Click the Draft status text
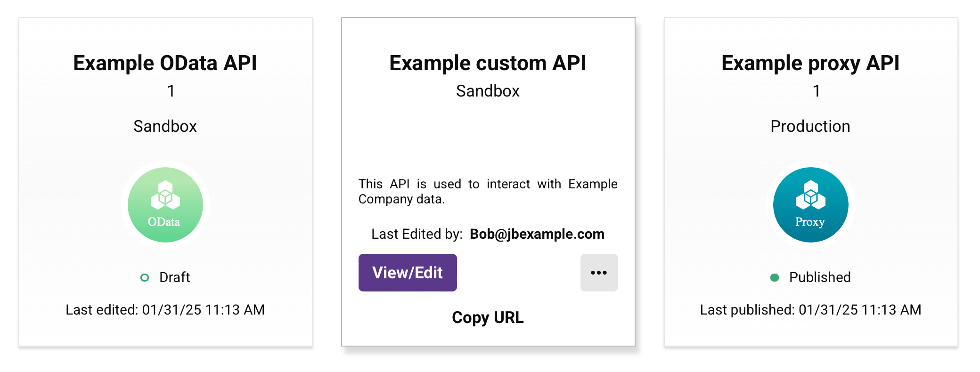980x372 pixels. [174, 277]
